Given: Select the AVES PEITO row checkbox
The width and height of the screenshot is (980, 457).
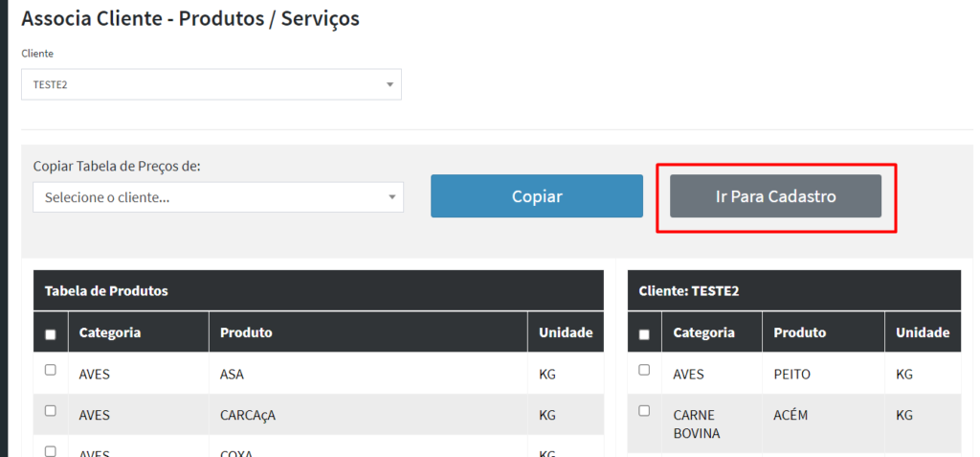Looking at the screenshot, I should 644,370.
